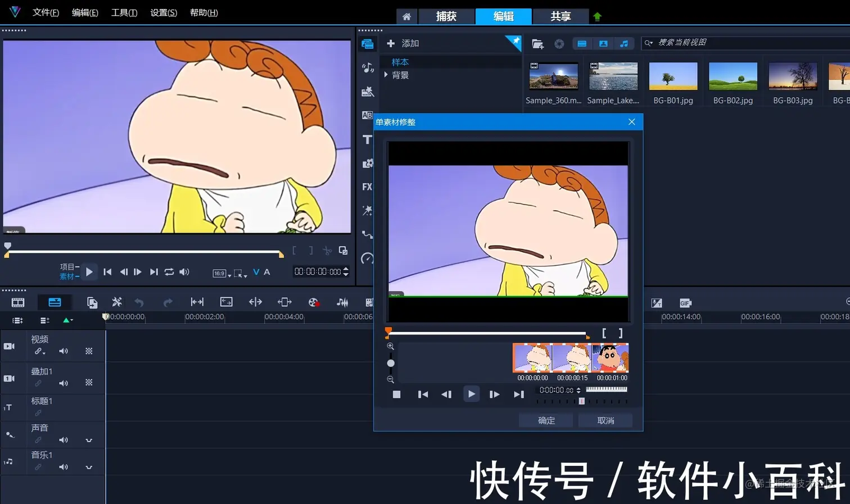Image resolution: width=850 pixels, height=504 pixels.
Task: Open the GIF creator tool
Action: coord(685,303)
